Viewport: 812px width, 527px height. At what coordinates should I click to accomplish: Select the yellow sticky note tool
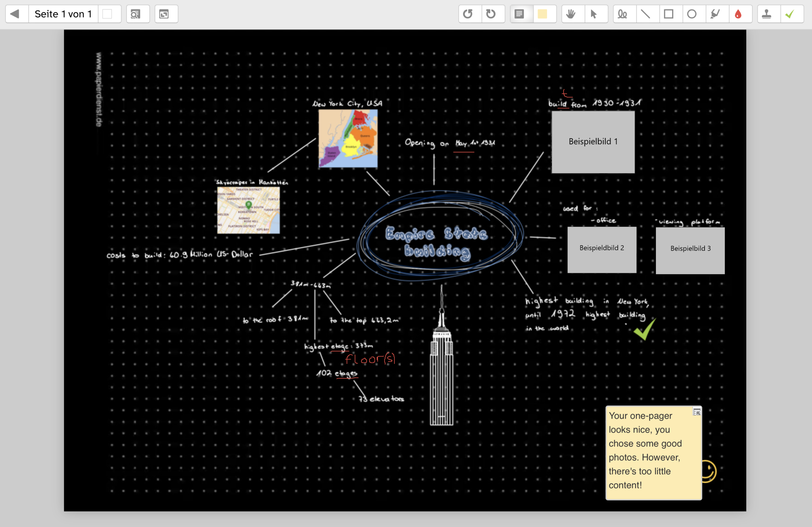(542, 14)
